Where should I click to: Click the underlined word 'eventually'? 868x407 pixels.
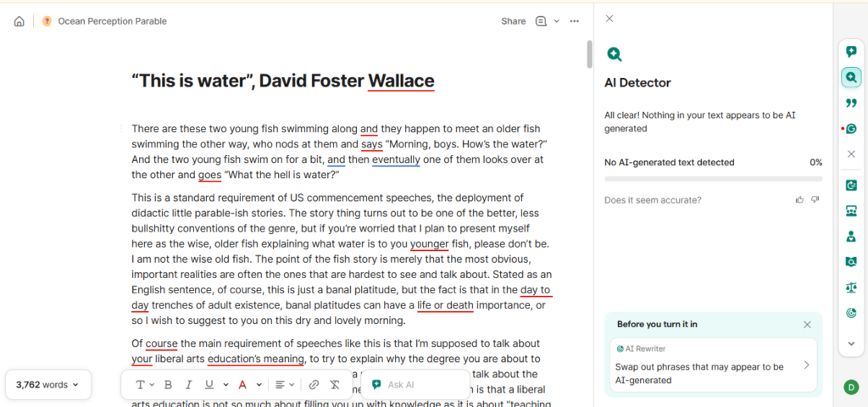point(396,159)
